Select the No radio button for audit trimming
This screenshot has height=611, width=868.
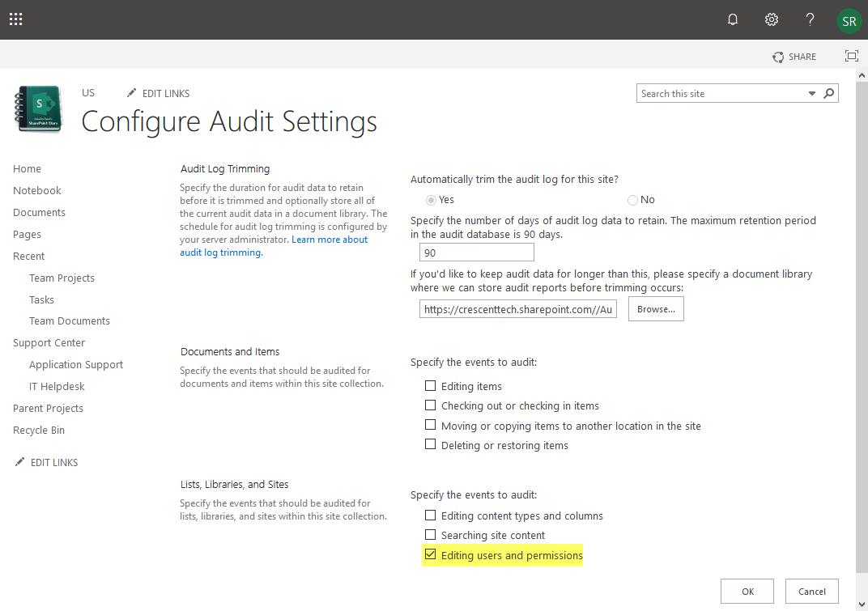coord(631,199)
